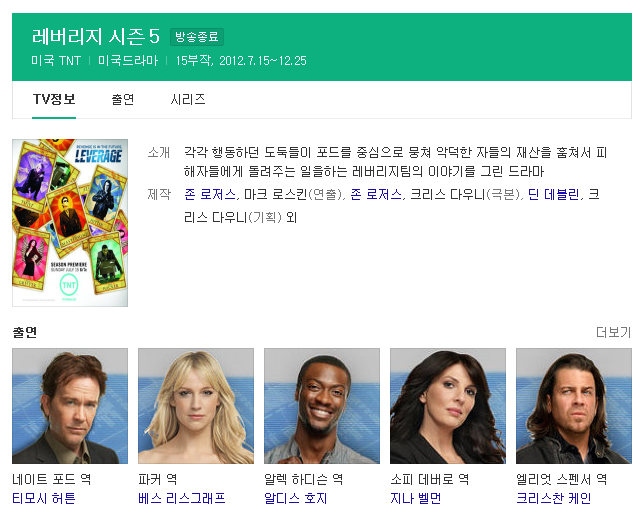Open first 존 로저스 director link
The height and width of the screenshot is (520, 644).
[210, 194]
